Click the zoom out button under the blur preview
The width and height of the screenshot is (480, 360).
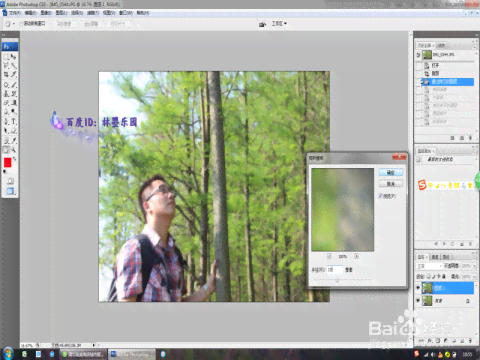(329, 256)
